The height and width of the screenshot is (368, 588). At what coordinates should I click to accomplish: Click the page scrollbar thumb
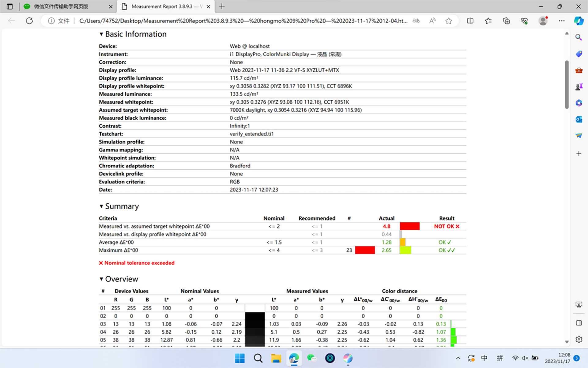click(x=567, y=85)
